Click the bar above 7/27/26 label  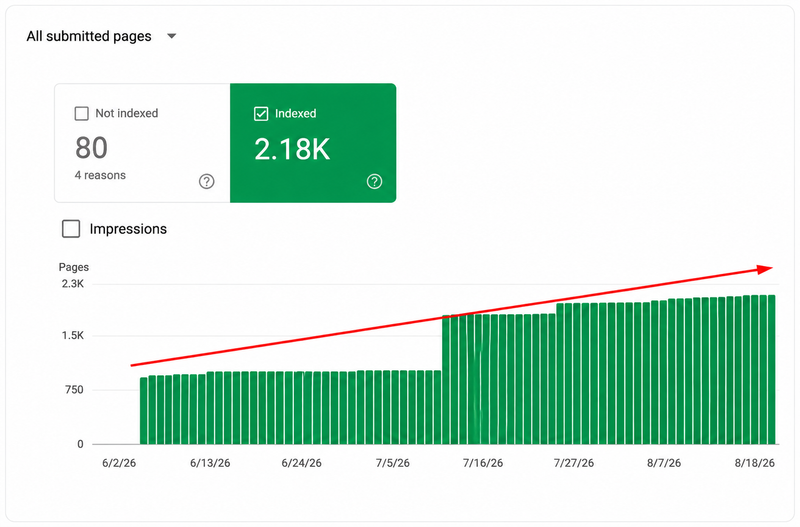coord(577,373)
